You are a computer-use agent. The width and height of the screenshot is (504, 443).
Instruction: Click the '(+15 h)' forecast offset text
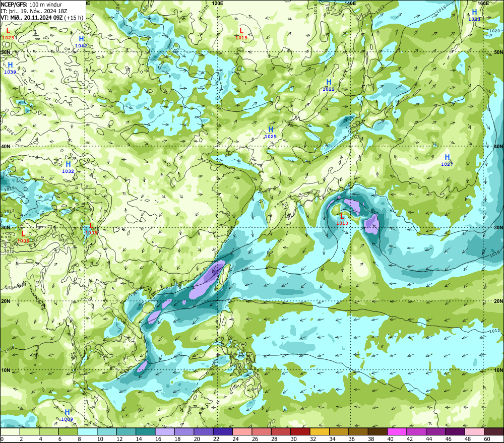pos(74,18)
